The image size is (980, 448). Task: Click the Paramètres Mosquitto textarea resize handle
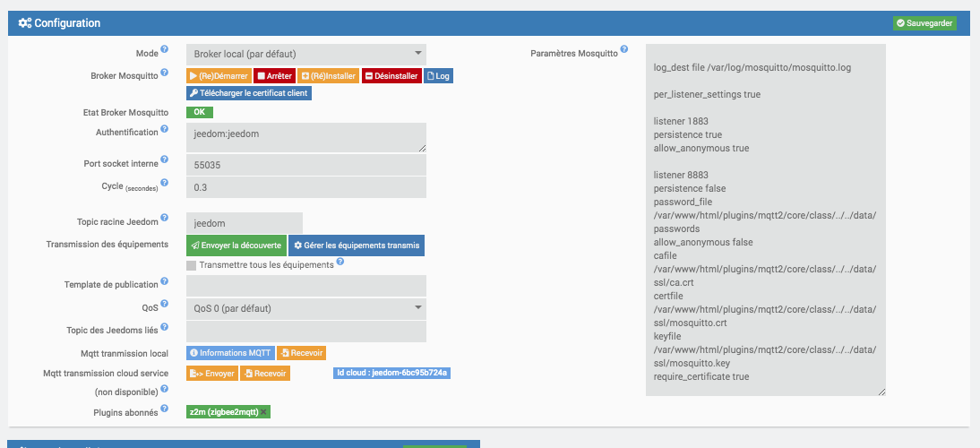(881, 392)
